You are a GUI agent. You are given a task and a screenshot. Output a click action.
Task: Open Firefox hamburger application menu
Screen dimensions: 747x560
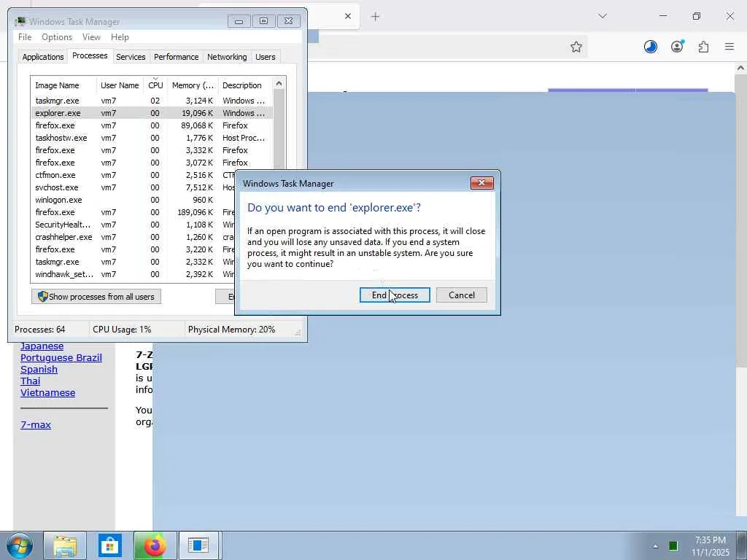point(729,47)
